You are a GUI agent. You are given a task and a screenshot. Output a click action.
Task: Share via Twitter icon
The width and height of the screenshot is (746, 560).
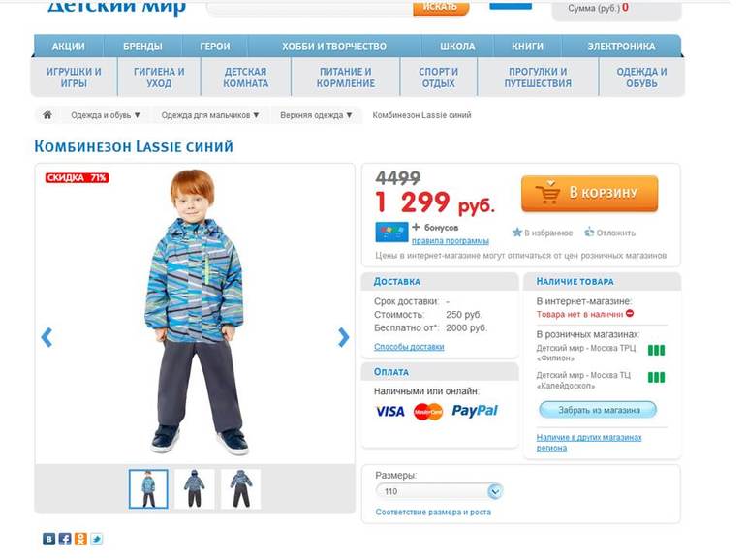(x=97, y=539)
